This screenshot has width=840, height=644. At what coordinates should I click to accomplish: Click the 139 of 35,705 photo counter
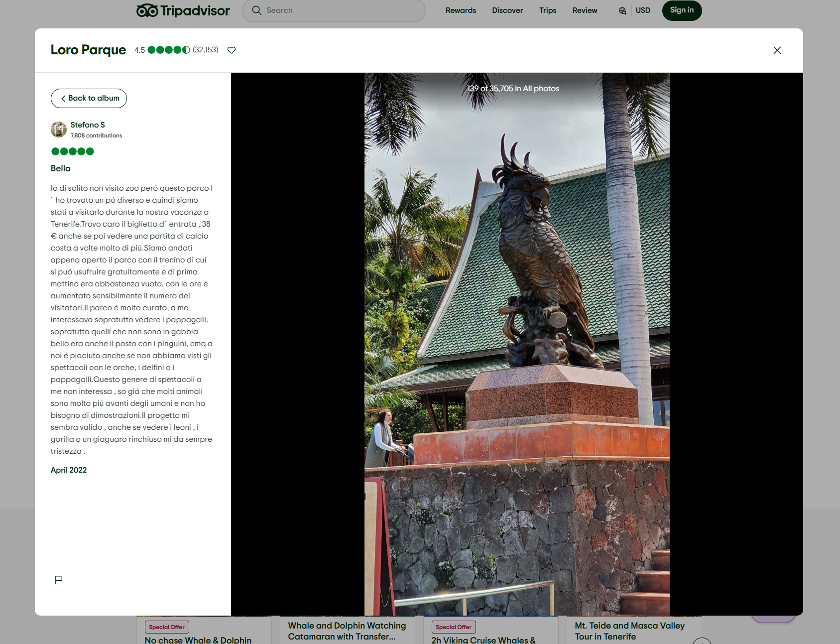click(x=513, y=89)
